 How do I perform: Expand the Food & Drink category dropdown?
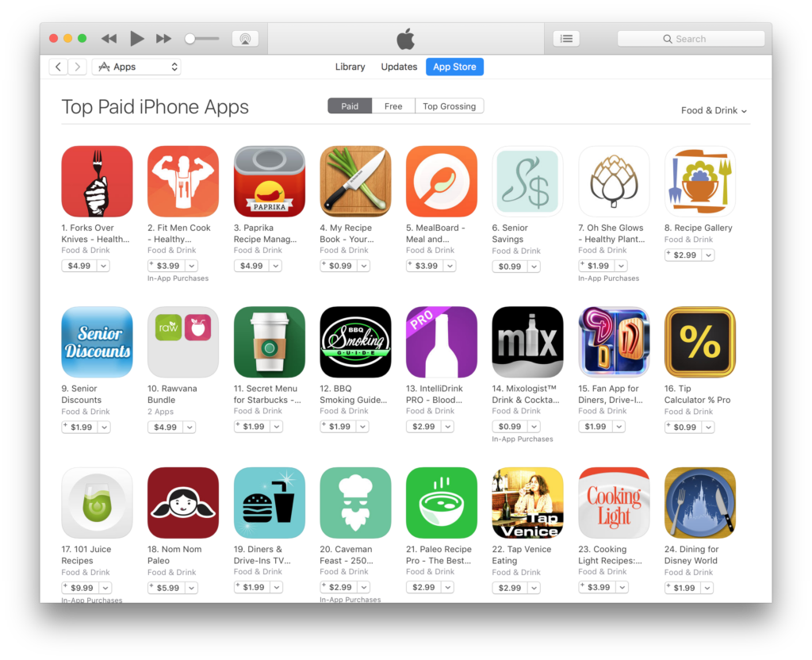pyautogui.click(x=714, y=110)
